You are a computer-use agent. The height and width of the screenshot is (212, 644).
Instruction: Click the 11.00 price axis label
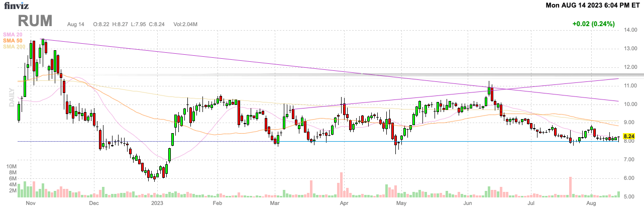[x=630, y=86]
